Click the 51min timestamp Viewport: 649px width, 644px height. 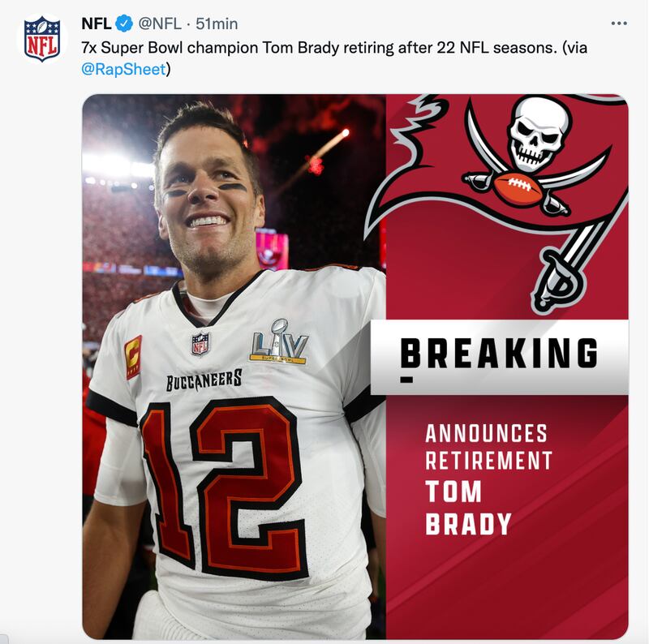point(217,24)
